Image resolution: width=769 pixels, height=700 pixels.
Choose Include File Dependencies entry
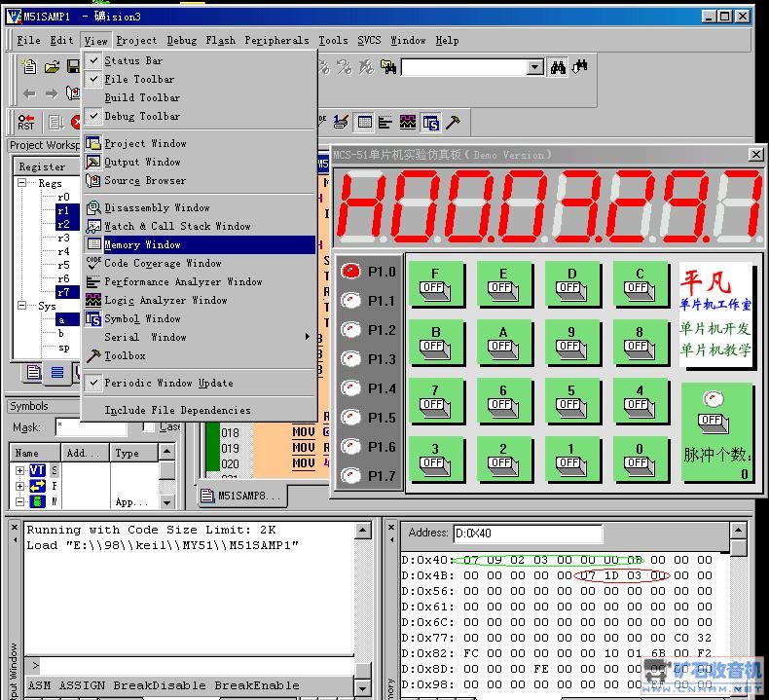(200, 410)
